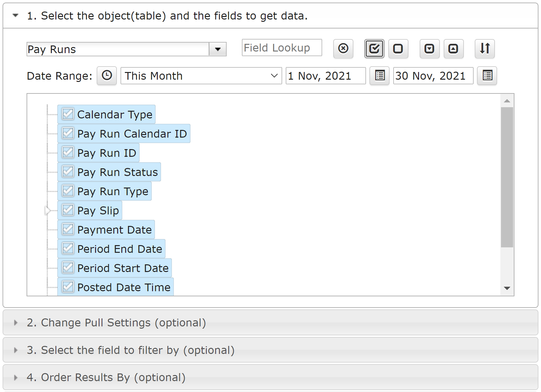
Task: Click the field list scroll down arrow
Action: click(x=507, y=288)
